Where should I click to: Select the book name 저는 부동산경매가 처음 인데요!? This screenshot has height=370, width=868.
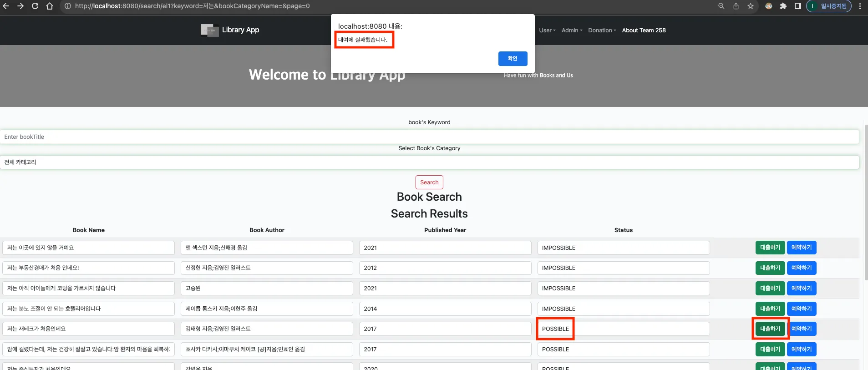coord(88,268)
